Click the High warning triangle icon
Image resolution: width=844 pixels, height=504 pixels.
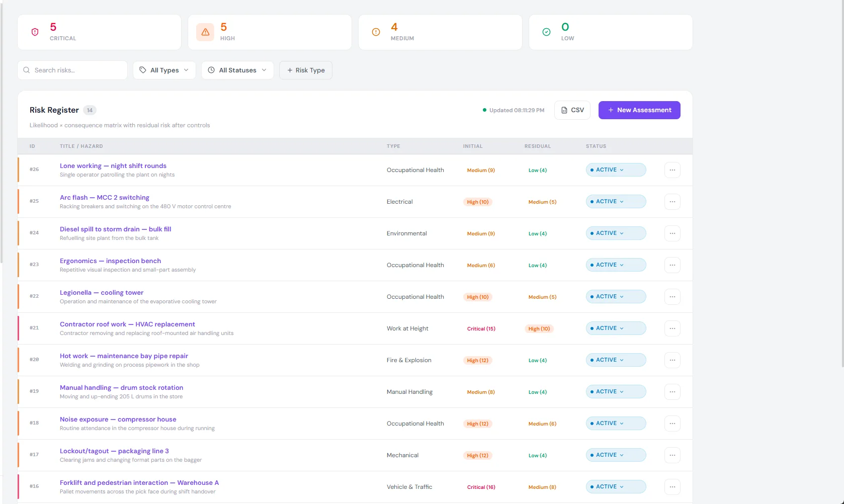tap(205, 32)
